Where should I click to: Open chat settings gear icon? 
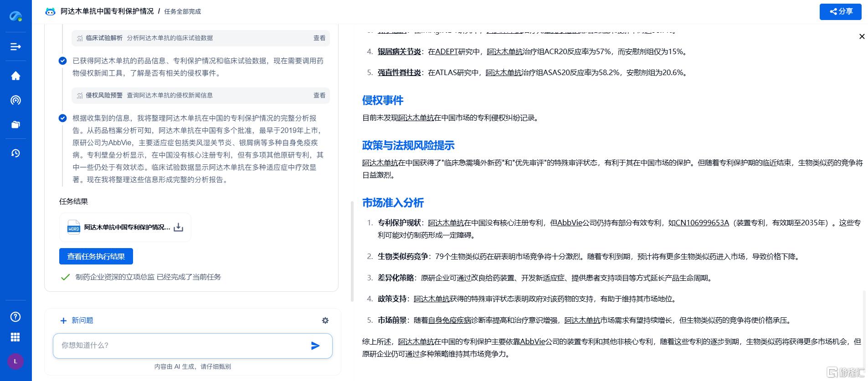[x=325, y=320]
